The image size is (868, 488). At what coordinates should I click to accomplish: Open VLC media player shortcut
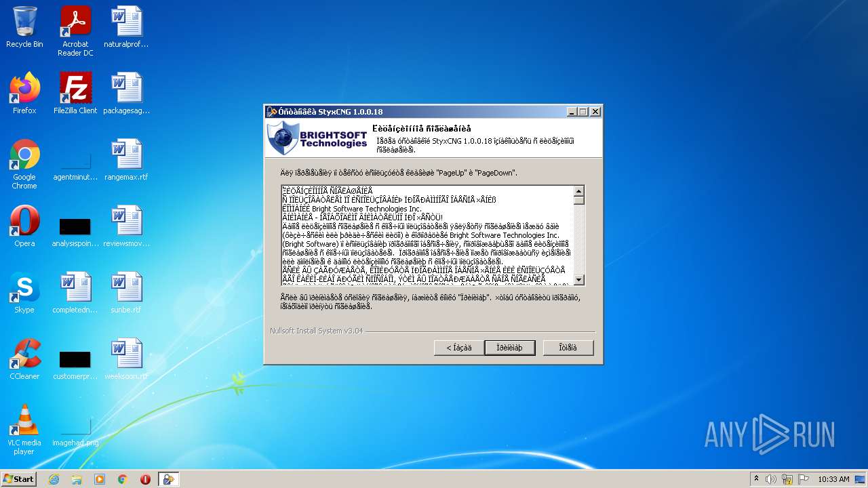point(24,429)
